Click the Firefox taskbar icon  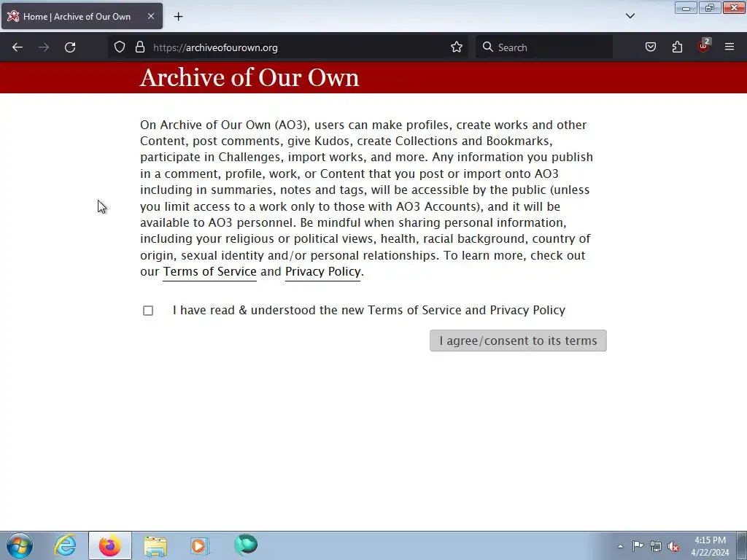[x=110, y=545]
